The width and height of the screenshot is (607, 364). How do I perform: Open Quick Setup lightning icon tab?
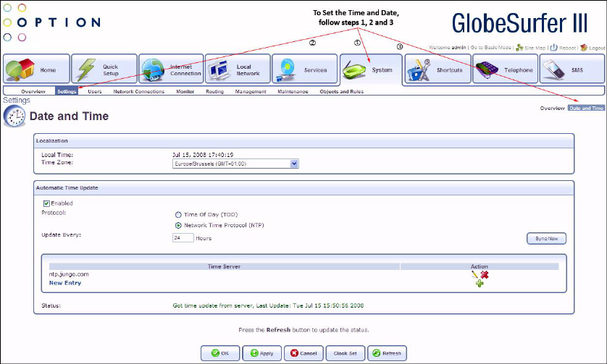point(104,69)
